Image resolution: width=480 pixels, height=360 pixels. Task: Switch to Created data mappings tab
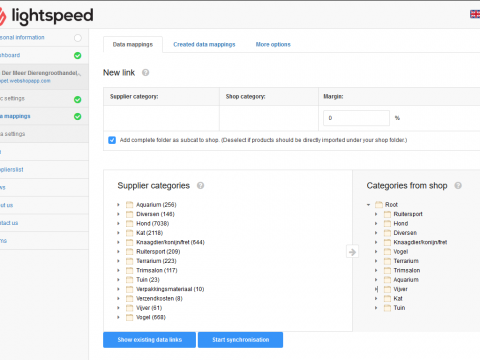tap(204, 44)
